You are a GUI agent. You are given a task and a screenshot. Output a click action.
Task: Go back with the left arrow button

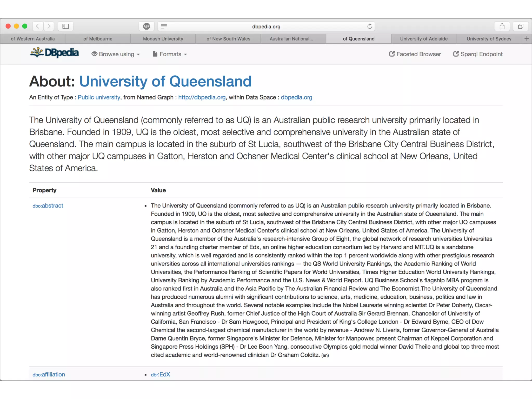38,26
